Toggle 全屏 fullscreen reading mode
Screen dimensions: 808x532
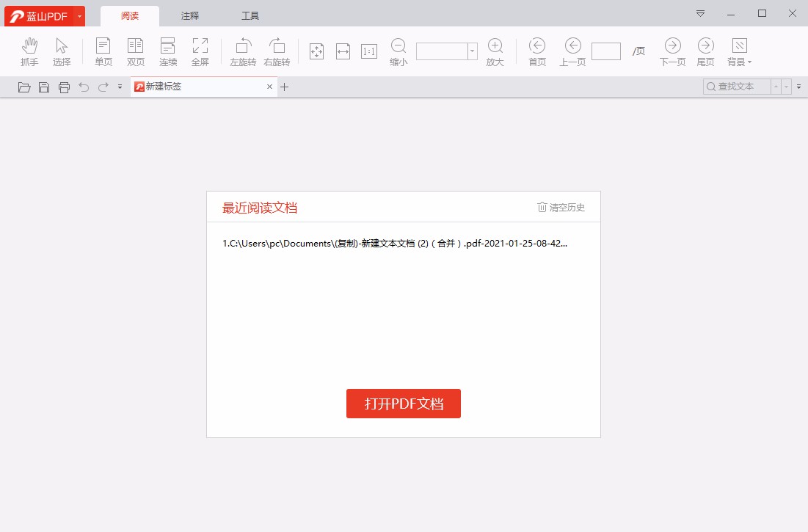pos(200,50)
